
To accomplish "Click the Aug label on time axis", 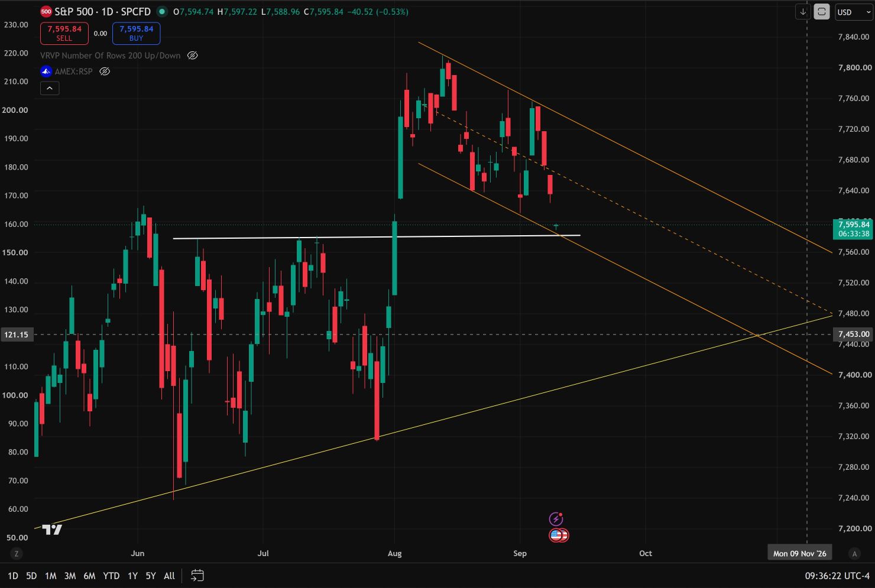I will point(394,554).
